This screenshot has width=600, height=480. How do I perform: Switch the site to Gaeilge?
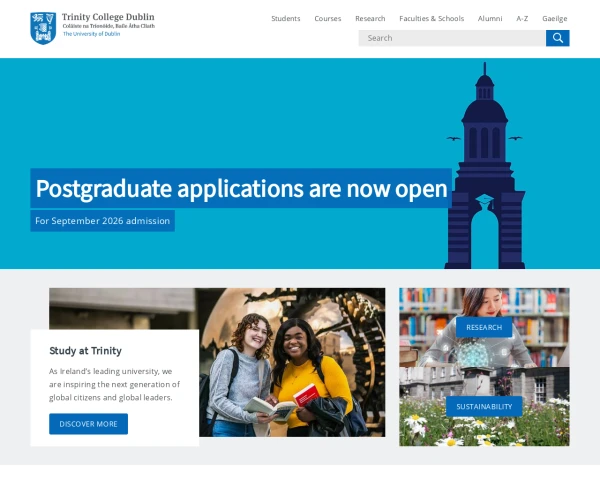(x=554, y=18)
